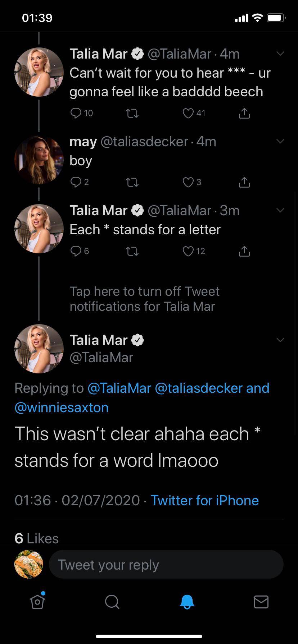Expand the menu chevron on may's tweet
The width and height of the screenshot is (298, 644).
coord(280,141)
